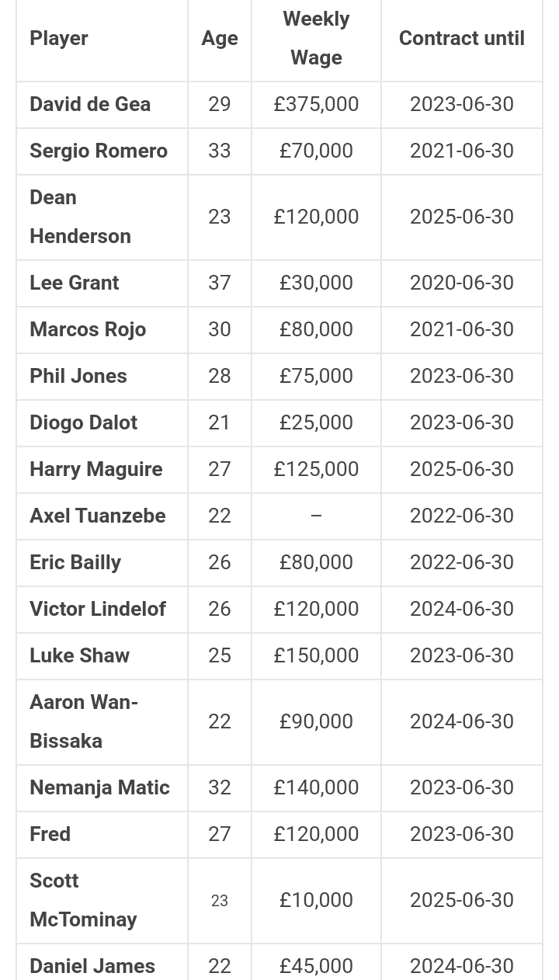Click Marcos Rojo's player name
The width and height of the screenshot is (559, 980).
click(88, 329)
